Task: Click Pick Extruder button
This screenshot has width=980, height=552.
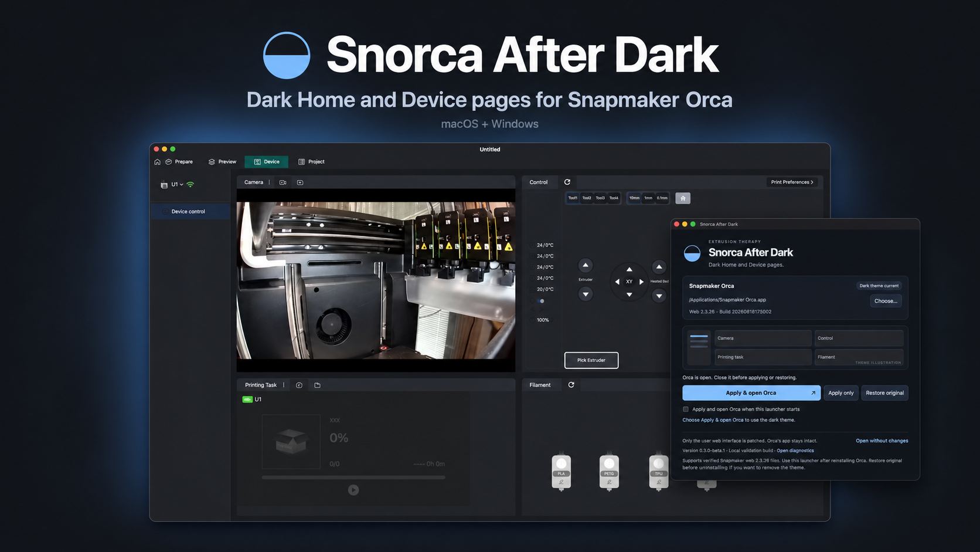Action: coord(591,360)
